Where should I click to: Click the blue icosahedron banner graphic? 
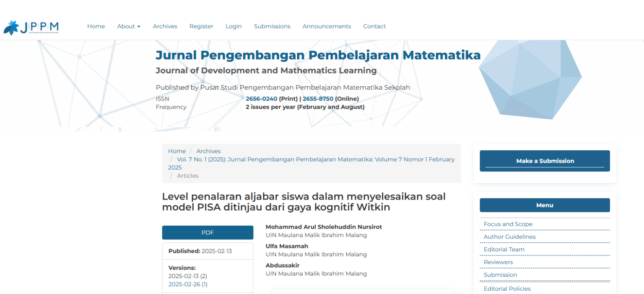coord(530,79)
